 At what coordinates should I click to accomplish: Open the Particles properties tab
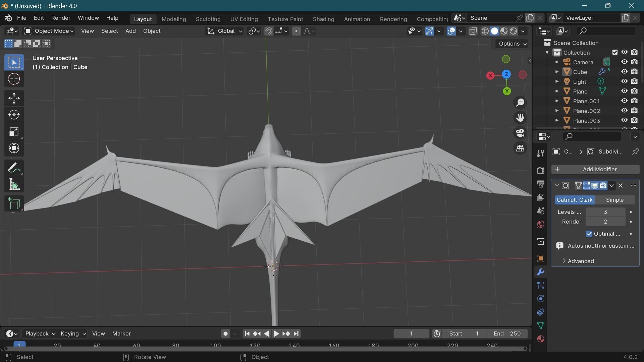pos(540,285)
